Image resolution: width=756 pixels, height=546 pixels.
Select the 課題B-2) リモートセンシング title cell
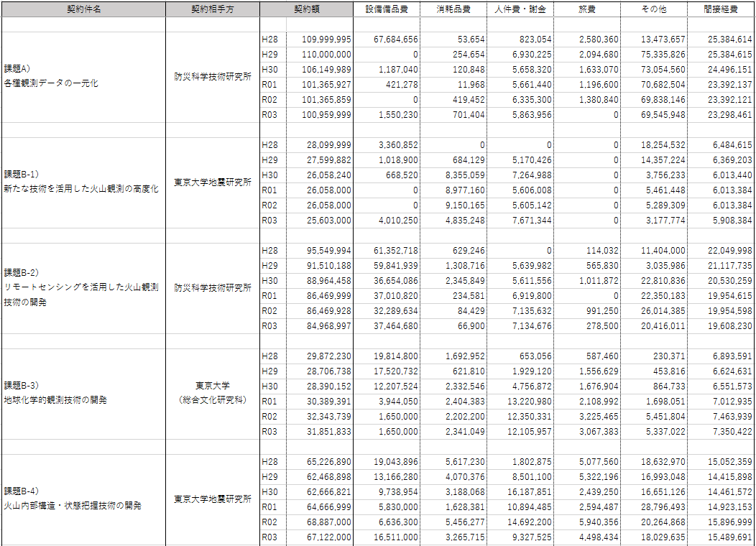click(x=83, y=287)
